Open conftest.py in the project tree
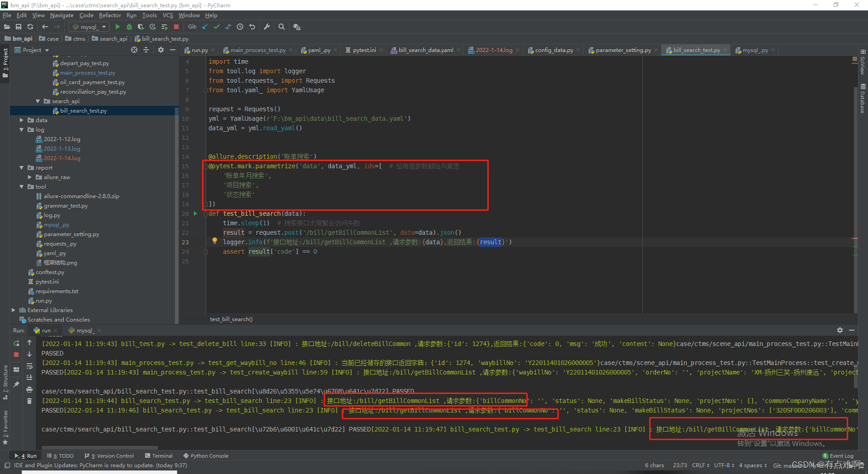This screenshot has height=474, width=868. pos(50,272)
